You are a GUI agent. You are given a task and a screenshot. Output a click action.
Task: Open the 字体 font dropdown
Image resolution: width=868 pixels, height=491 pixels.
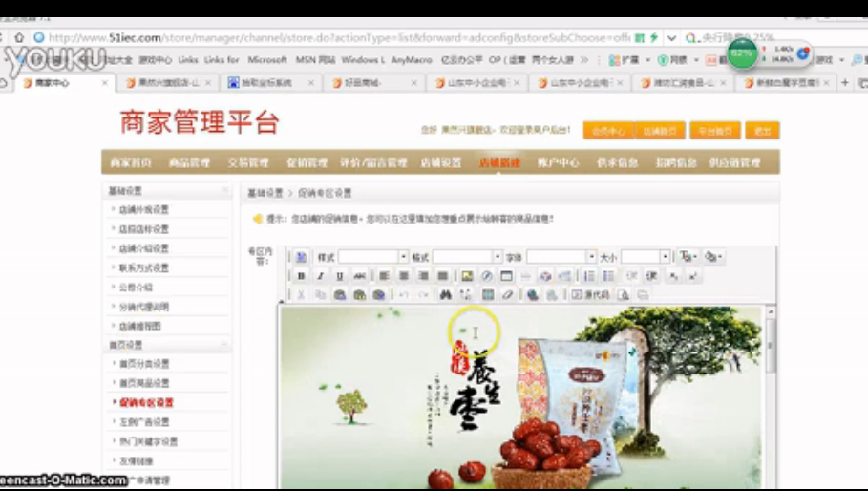591,257
